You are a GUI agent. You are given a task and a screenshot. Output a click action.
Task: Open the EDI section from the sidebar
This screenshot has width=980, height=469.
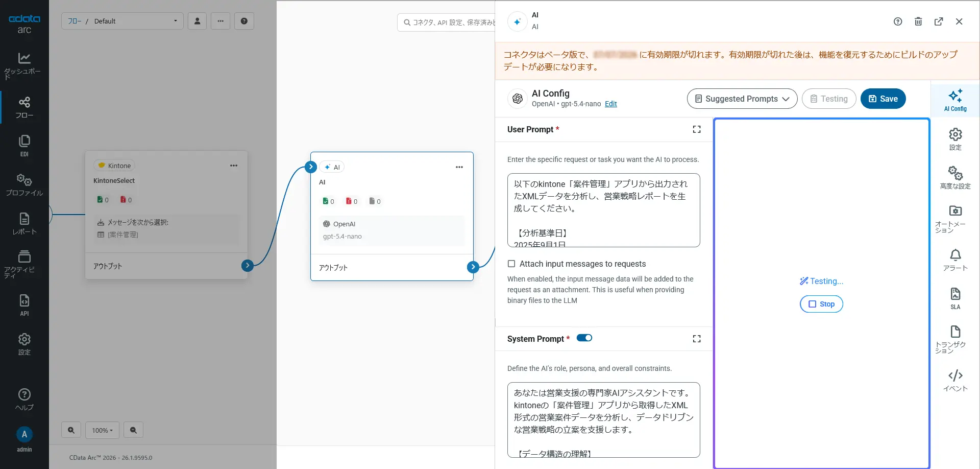click(24, 145)
